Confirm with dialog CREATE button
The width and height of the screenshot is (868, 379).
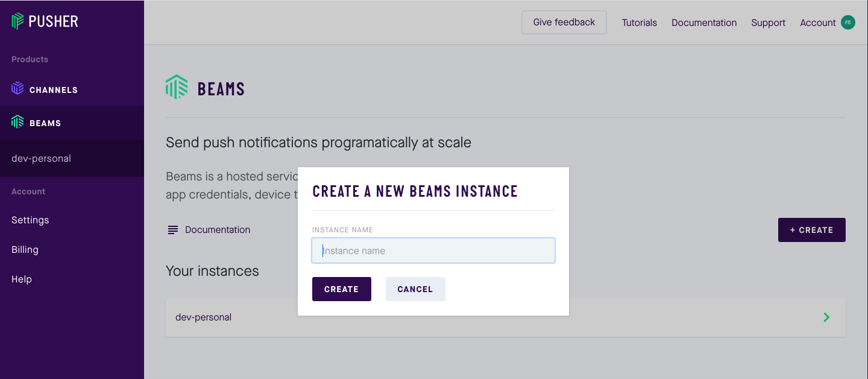[342, 289]
